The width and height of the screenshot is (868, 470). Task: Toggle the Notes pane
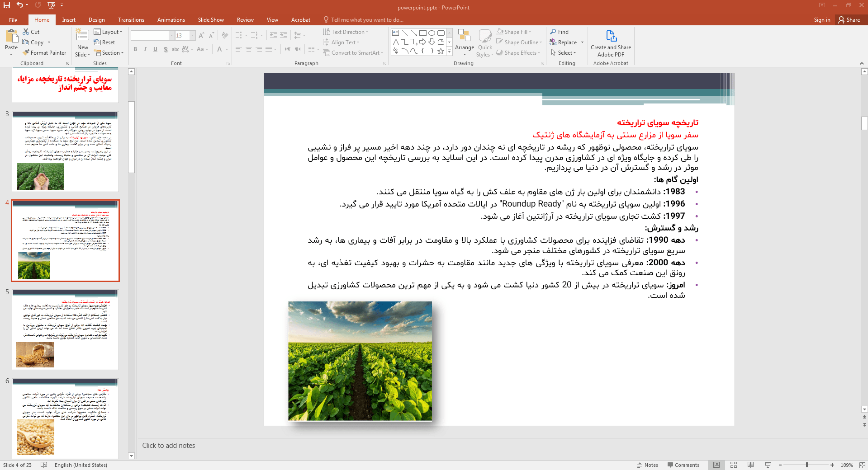[647, 465]
